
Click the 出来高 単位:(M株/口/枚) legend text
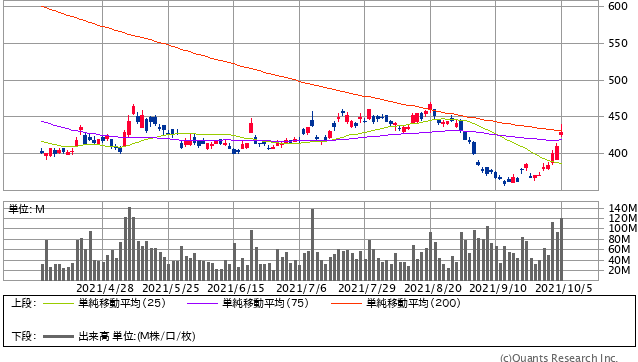(x=137, y=336)
